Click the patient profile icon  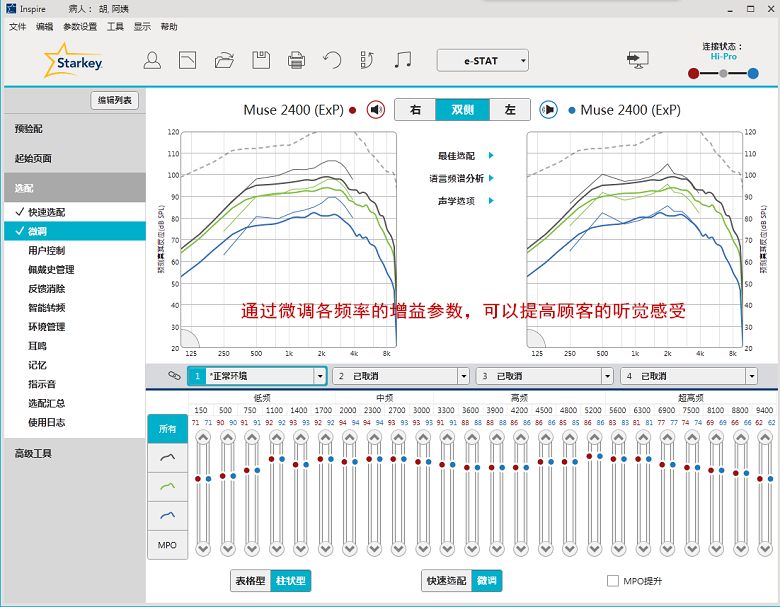[x=152, y=61]
